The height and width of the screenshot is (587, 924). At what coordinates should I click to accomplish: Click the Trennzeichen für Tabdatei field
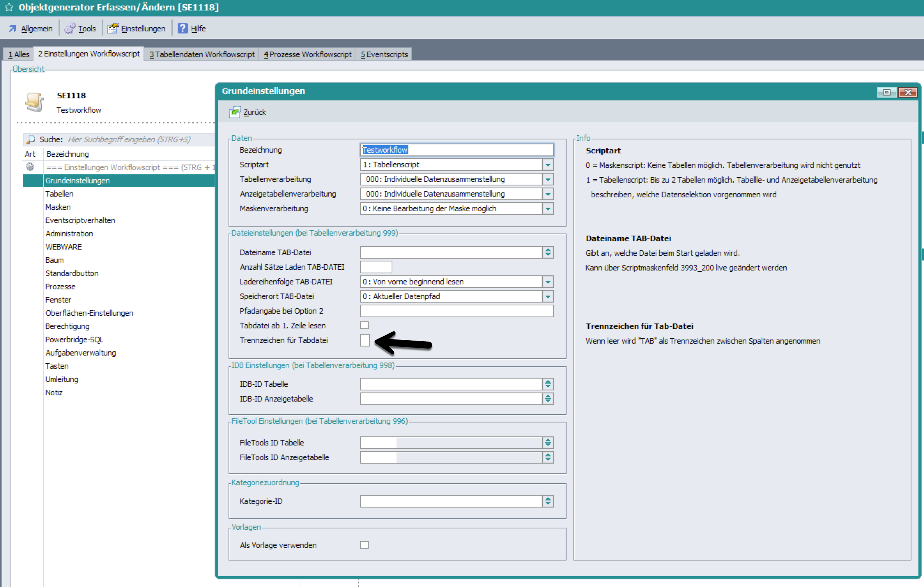click(365, 340)
